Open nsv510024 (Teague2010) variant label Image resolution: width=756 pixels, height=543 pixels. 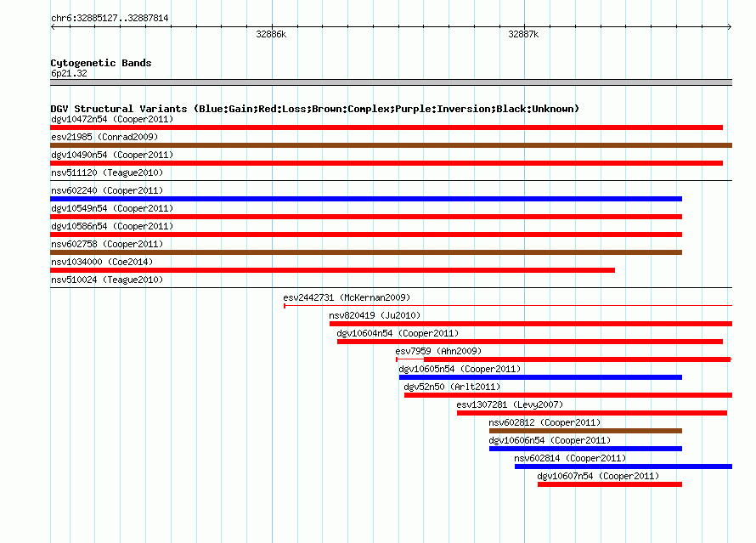[107, 280]
